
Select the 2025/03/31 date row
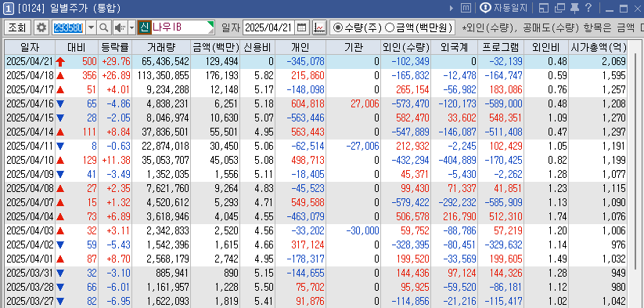tap(315, 273)
